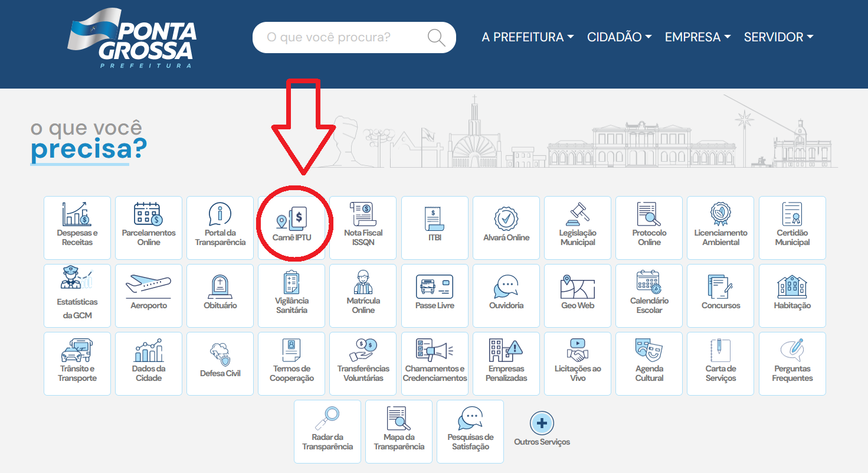Open the Empresas Penalizadas tile
Screen dimensions: 868x473
pyautogui.click(x=506, y=364)
